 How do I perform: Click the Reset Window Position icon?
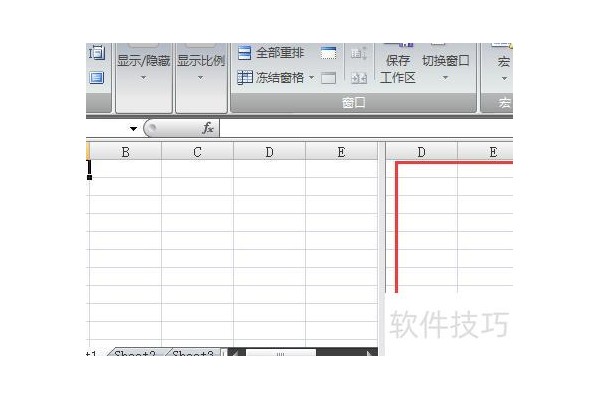click(x=359, y=78)
